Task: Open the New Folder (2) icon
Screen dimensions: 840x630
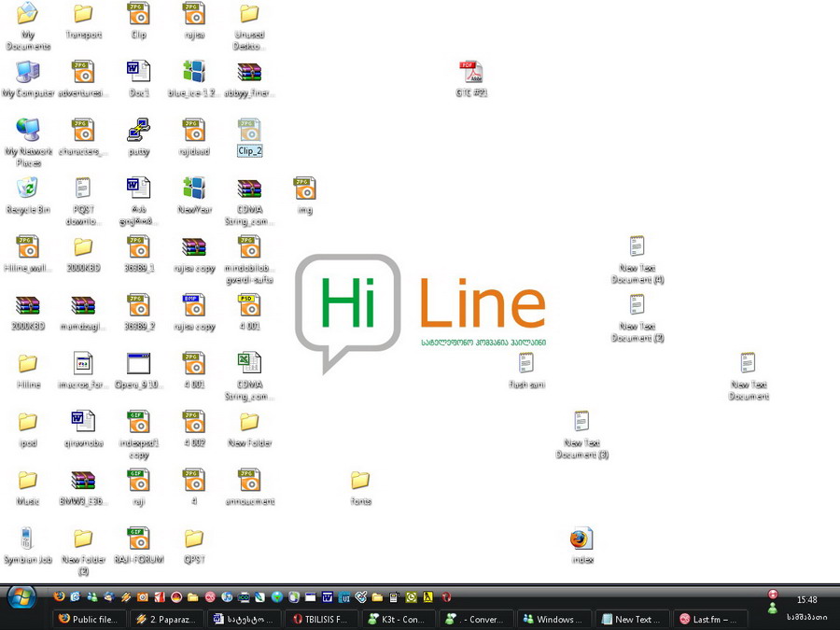Action: click(84, 539)
